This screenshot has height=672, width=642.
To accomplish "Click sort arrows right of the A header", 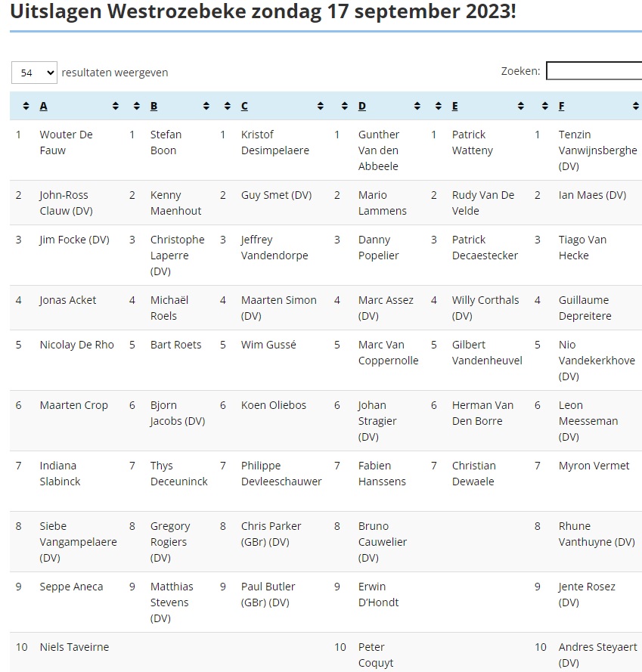I will pos(116,106).
